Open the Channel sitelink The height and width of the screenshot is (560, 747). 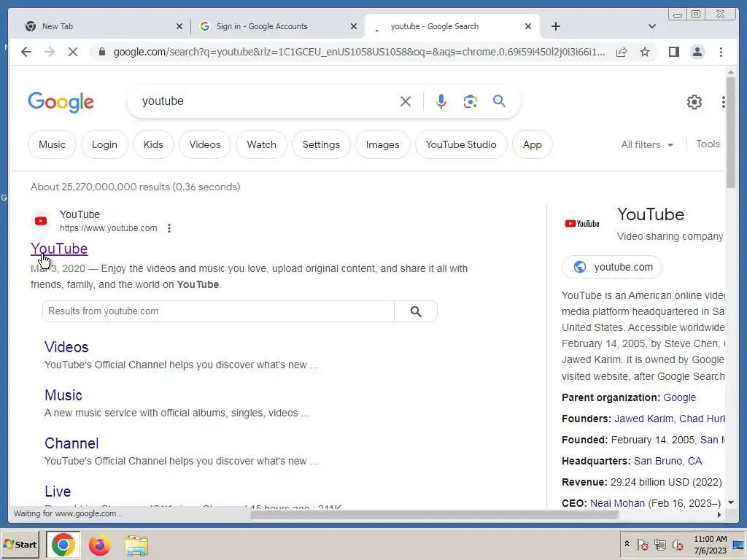coord(71,443)
